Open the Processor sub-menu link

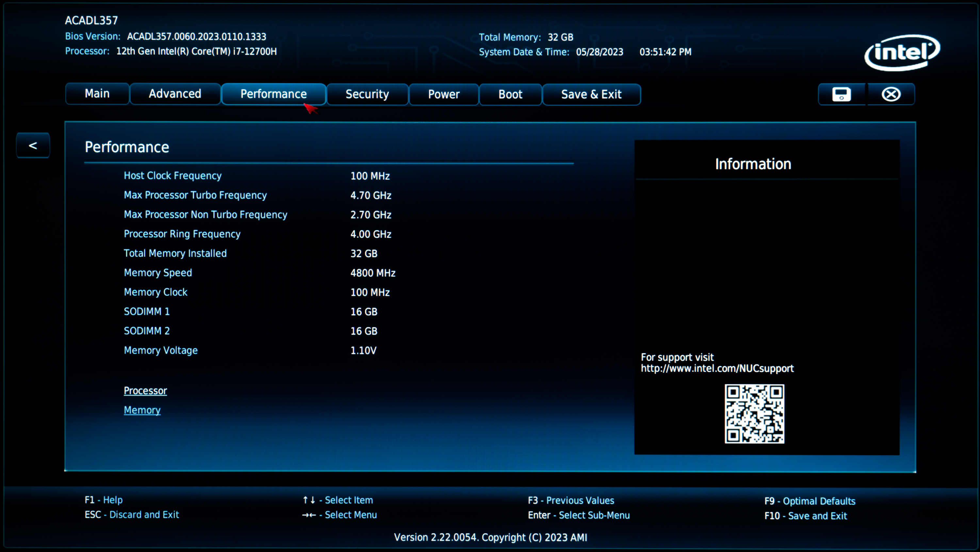pyautogui.click(x=145, y=391)
